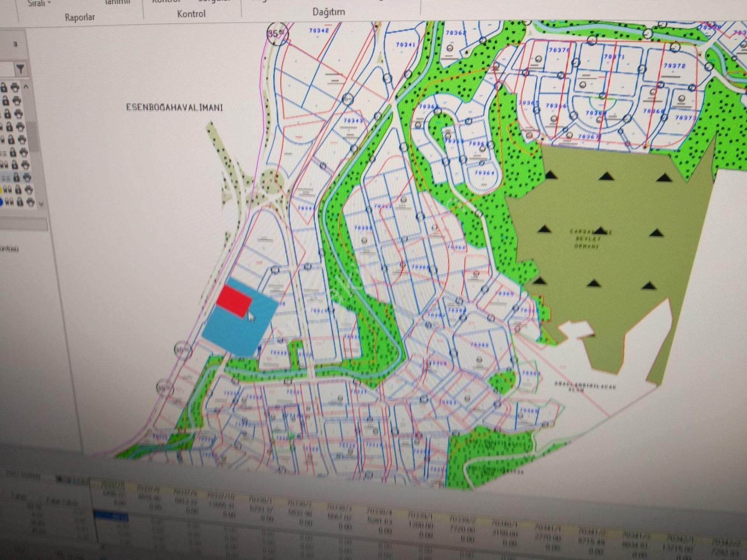Click parcel block number 70372 on the map

click(x=675, y=66)
